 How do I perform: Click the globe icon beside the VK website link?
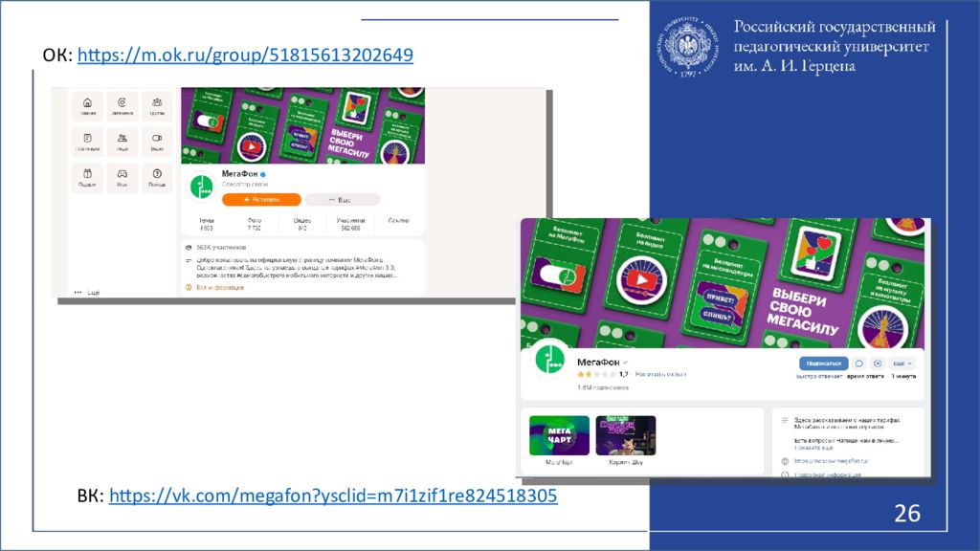785,461
